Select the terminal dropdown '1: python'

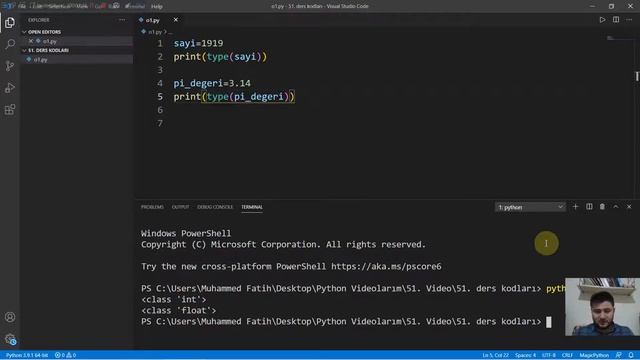530,207
